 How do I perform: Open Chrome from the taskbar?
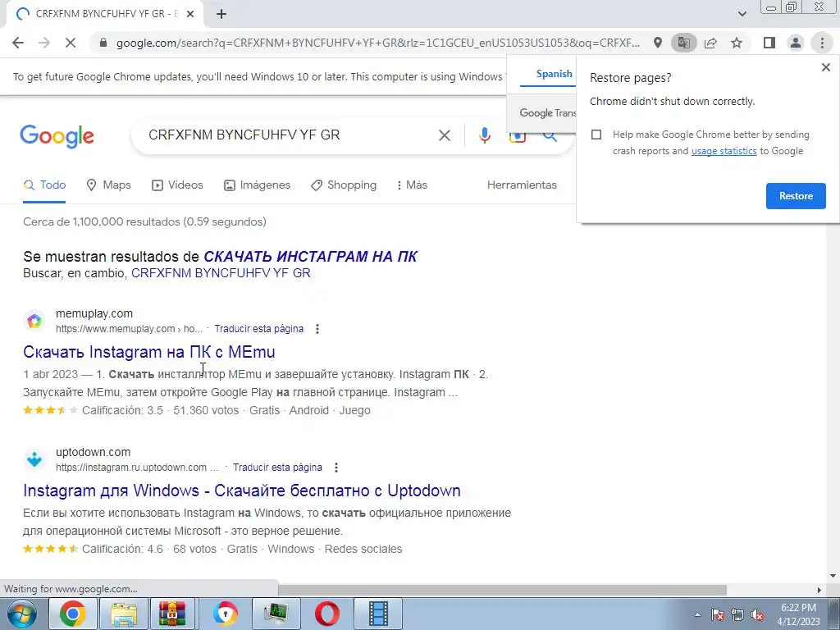(x=72, y=614)
